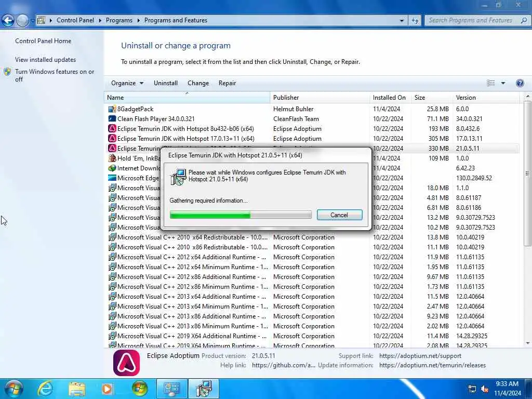
Task: Click the Control Panel breadcrumb
Action: (x=75, y=20)
